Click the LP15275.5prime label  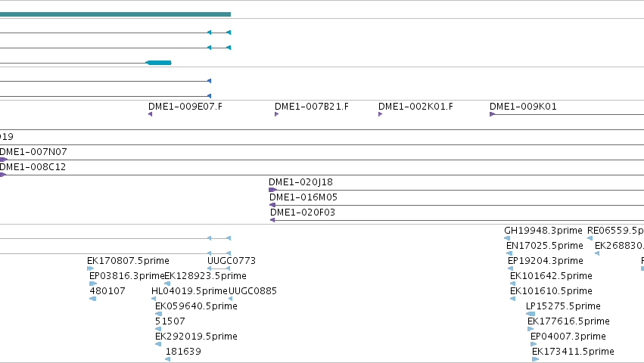point(563,306)
